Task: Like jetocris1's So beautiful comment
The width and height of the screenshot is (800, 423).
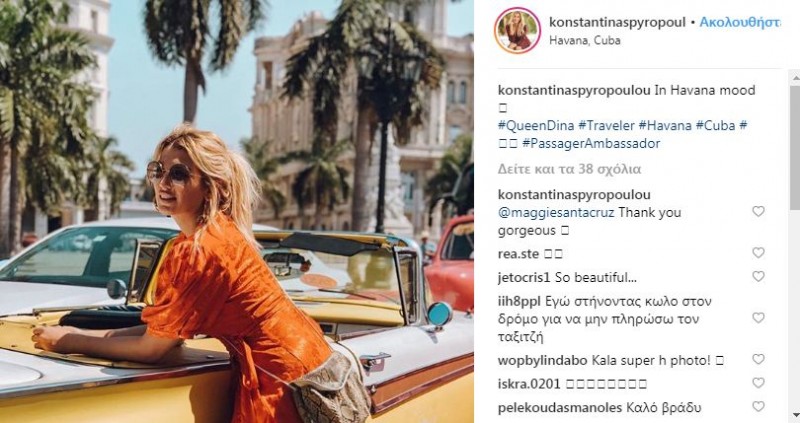Action: tap(758, 276)
